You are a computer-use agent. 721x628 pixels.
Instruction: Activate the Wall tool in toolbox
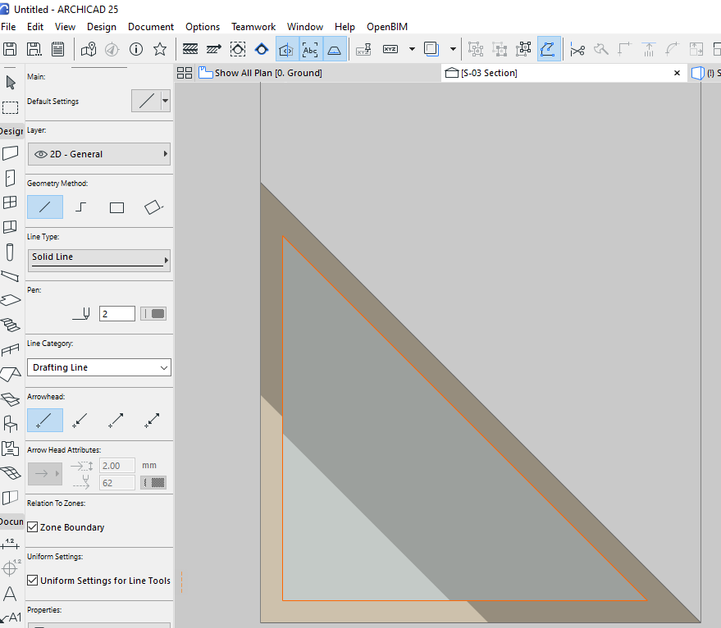10,153
